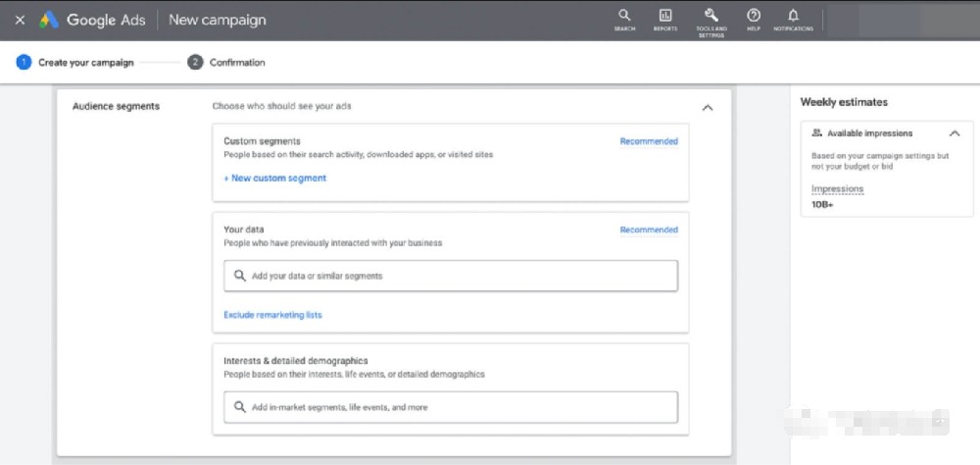Open the Search tool in the header
Viewport: 980px width, 465px height.
click(624, 20)
